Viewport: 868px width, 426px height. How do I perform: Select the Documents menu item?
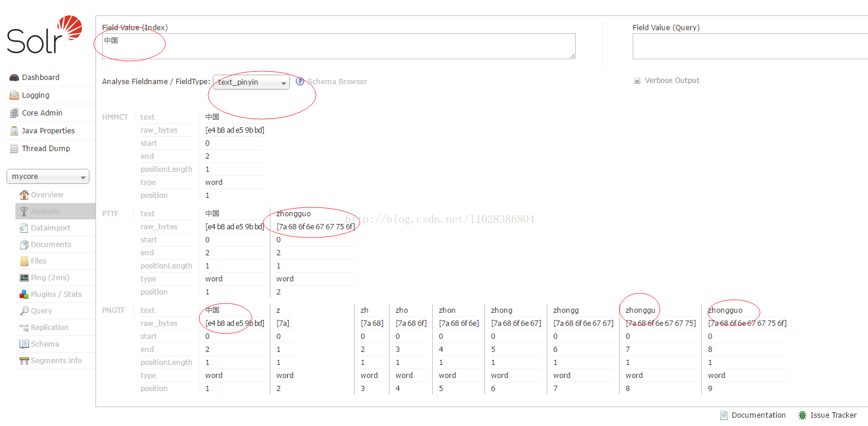pos(50,245)
